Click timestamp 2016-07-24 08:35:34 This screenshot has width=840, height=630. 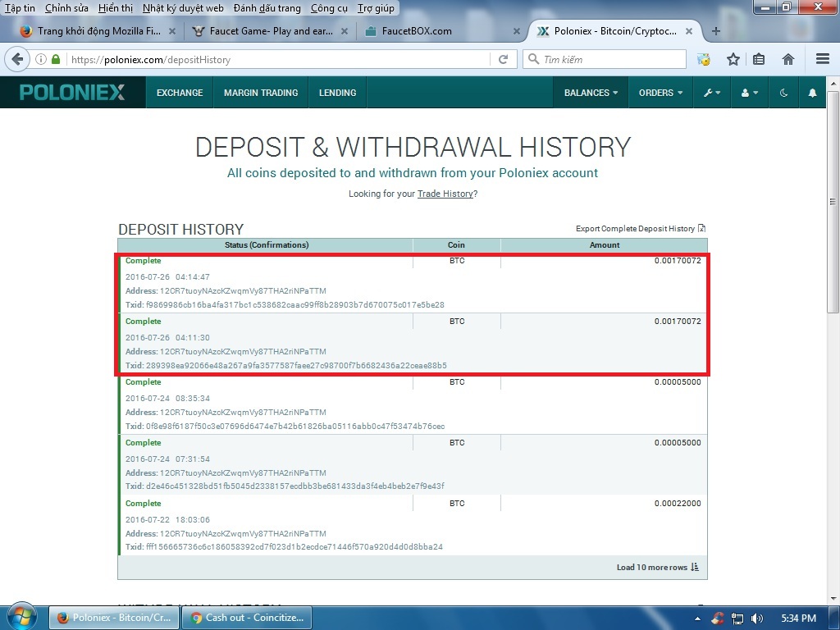pos(167,399)
